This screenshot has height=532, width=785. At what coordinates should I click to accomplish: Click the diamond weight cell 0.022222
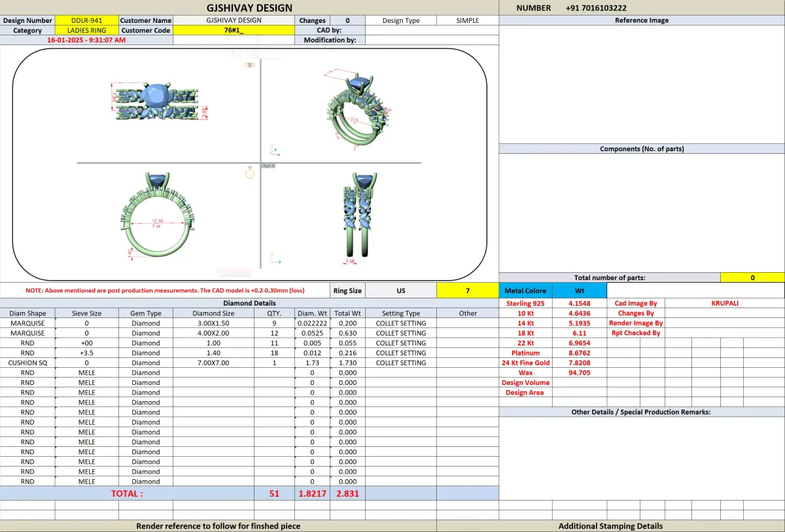(312, 323)
